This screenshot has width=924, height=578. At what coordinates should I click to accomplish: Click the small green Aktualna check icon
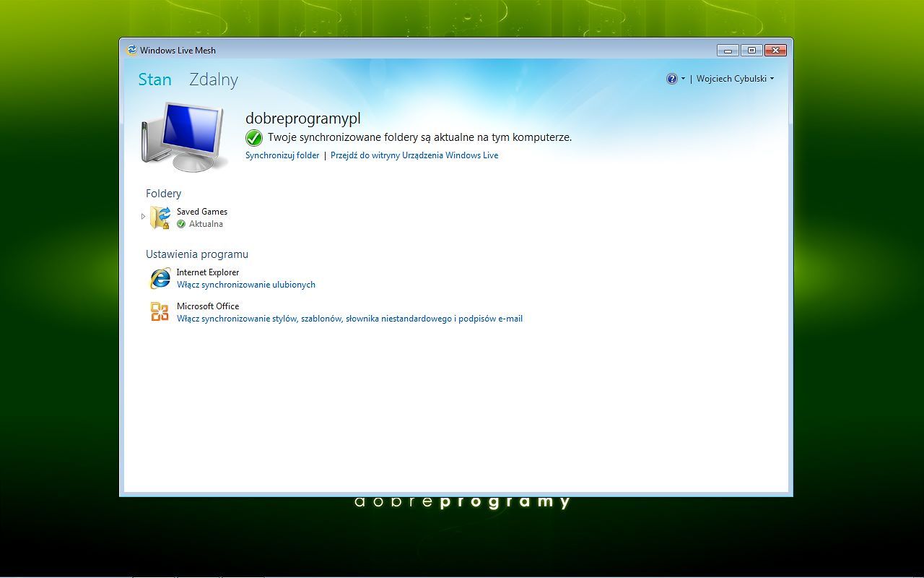click(x=181, y=224)
